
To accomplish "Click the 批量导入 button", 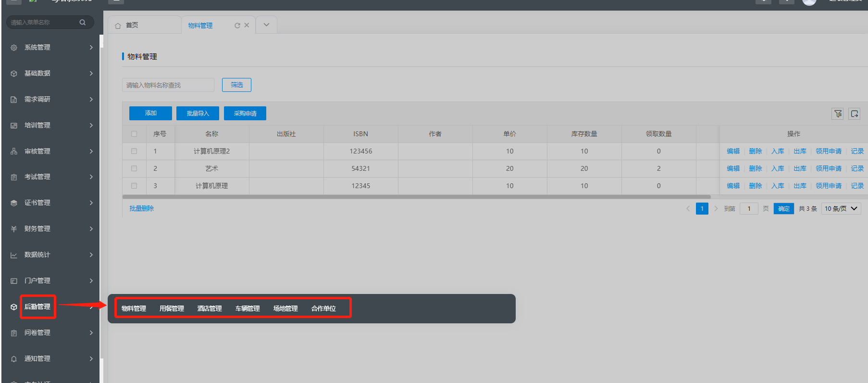I will [198, 113].
